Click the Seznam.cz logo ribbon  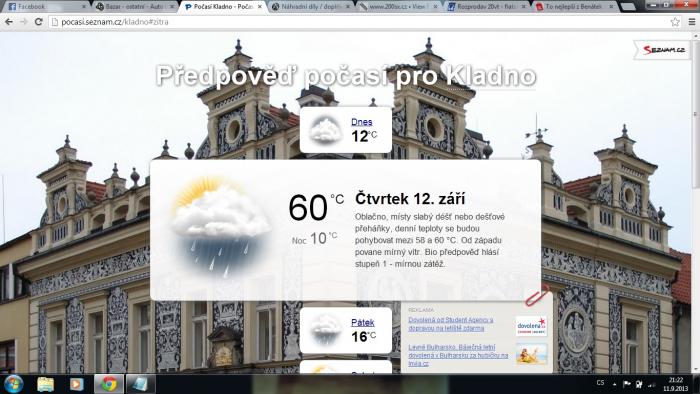click(661, 50)
